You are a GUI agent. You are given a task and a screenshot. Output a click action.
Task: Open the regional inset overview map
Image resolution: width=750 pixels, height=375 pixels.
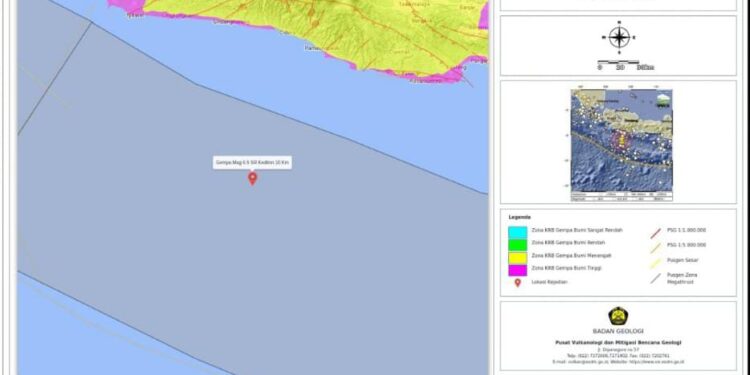coord(621,144)
